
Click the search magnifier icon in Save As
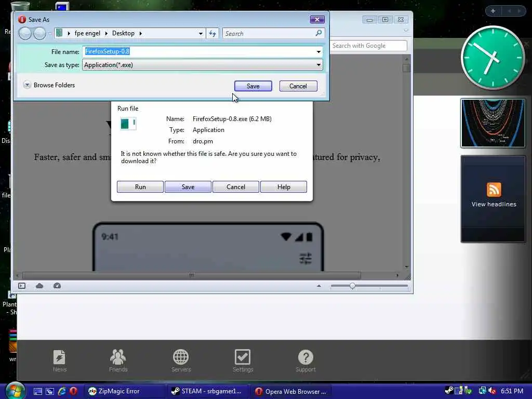click(x=318, y=33)
